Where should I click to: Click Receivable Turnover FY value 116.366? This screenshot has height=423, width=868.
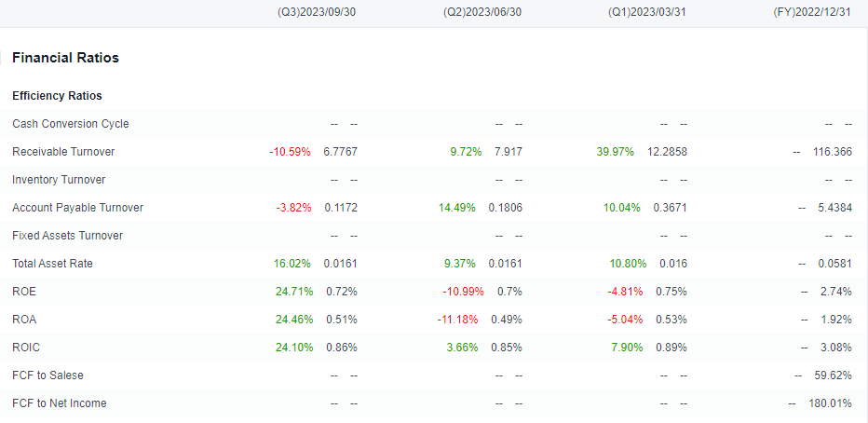(833, 152)
